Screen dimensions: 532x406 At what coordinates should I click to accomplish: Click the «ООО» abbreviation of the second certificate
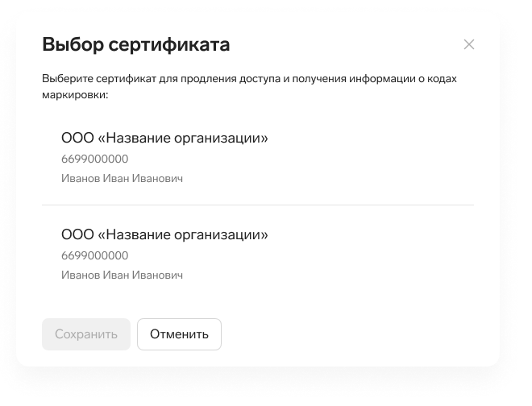77,234
